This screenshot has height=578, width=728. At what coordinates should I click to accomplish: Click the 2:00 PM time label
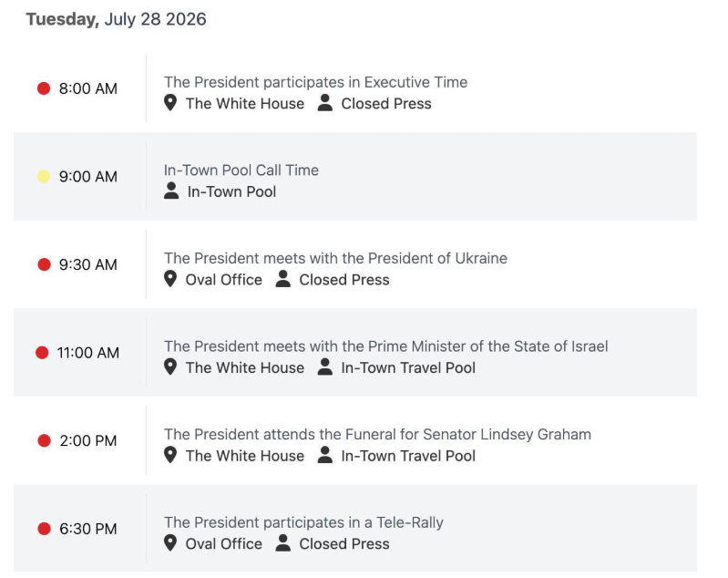[x=88, y=440]
